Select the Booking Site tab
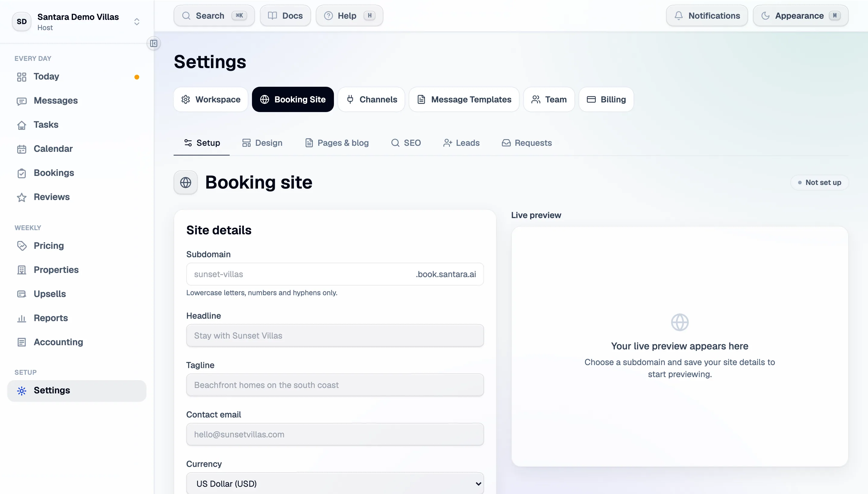Screen dimensions: 868x494 coord(293,99)
